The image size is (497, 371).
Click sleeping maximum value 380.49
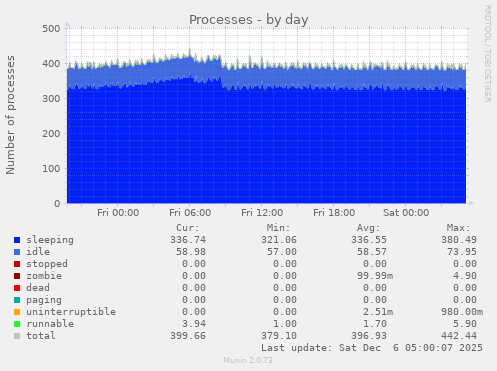[459, 240]
